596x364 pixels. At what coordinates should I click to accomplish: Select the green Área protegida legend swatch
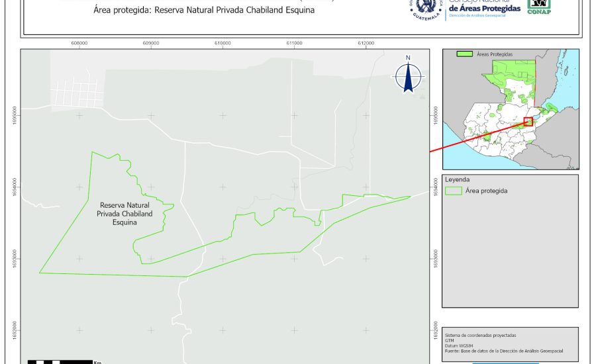click(x=454, y=191)
